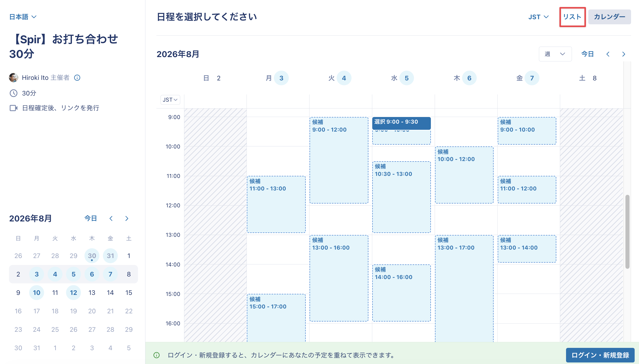This screenshot has height=364, width=639.
Task: Select date 12 in the mini calendar
Action: 73,293
